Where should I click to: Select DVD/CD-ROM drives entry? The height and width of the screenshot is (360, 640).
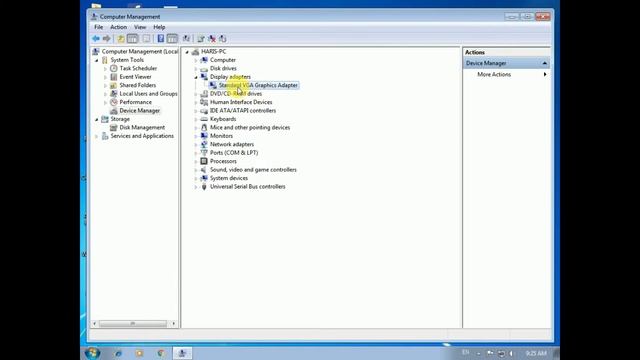(x=236, y=94)
